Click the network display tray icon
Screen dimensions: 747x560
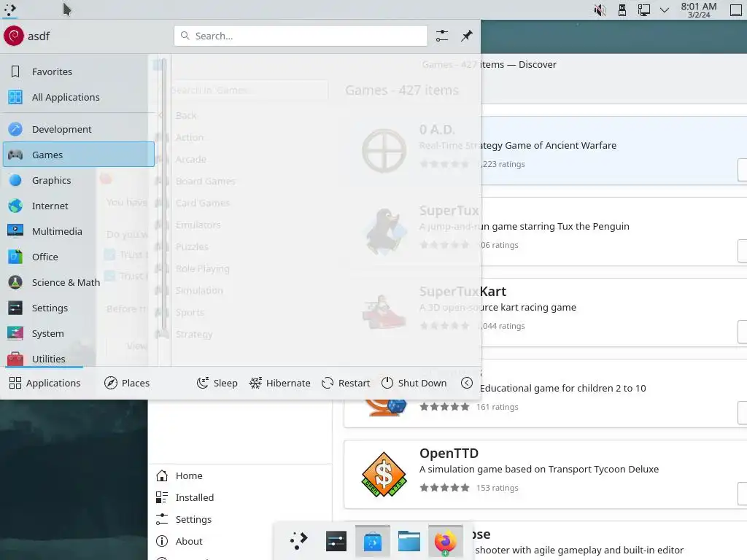tap(643, 9)
